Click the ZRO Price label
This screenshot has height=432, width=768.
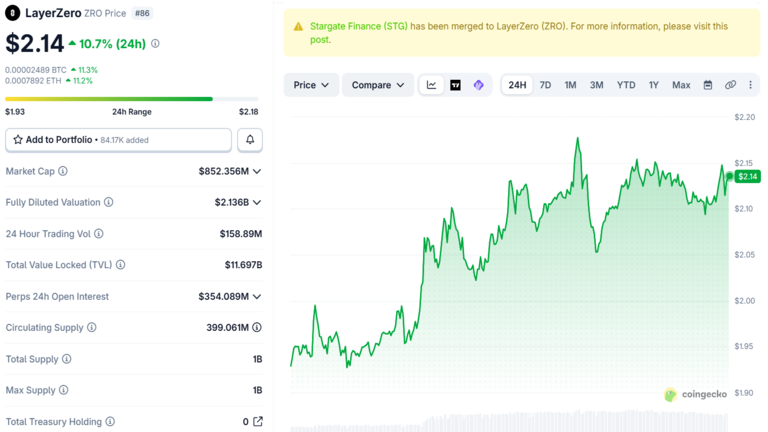point(105,13)
